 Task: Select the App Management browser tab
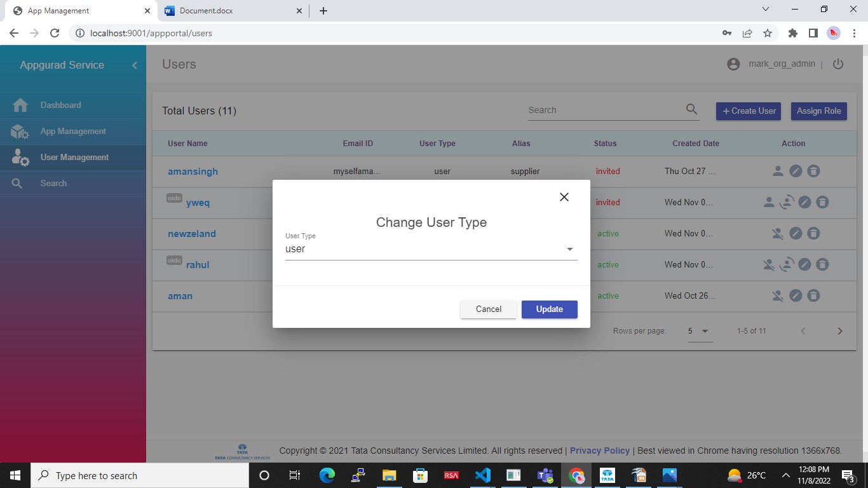pos(81,11)
